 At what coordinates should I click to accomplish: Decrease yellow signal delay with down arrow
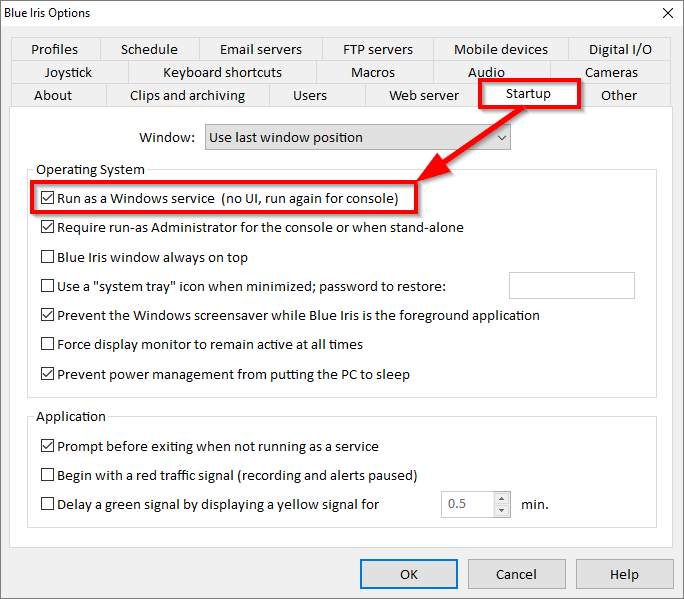coord(502,510)
